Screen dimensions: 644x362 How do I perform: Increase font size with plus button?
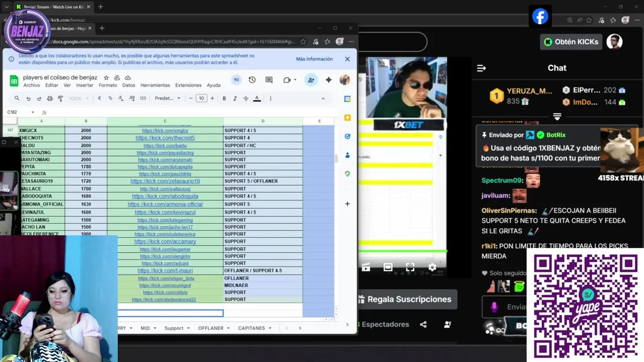212,99
